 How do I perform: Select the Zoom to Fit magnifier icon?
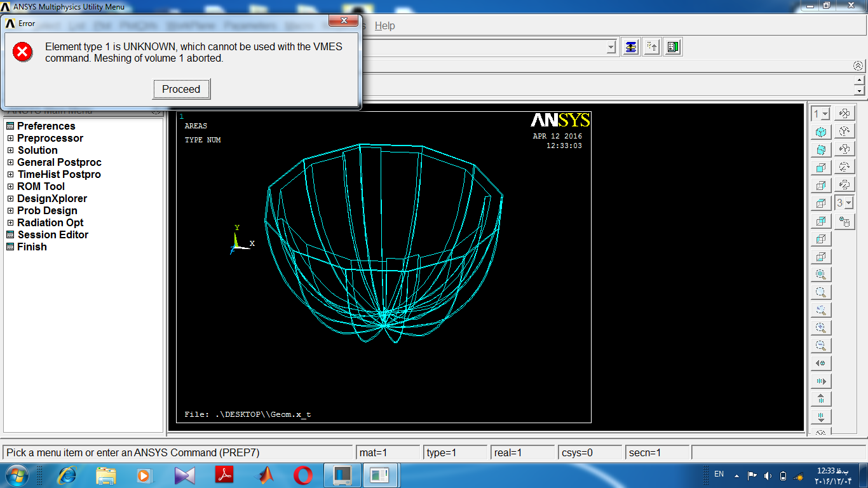click(821, 274)
